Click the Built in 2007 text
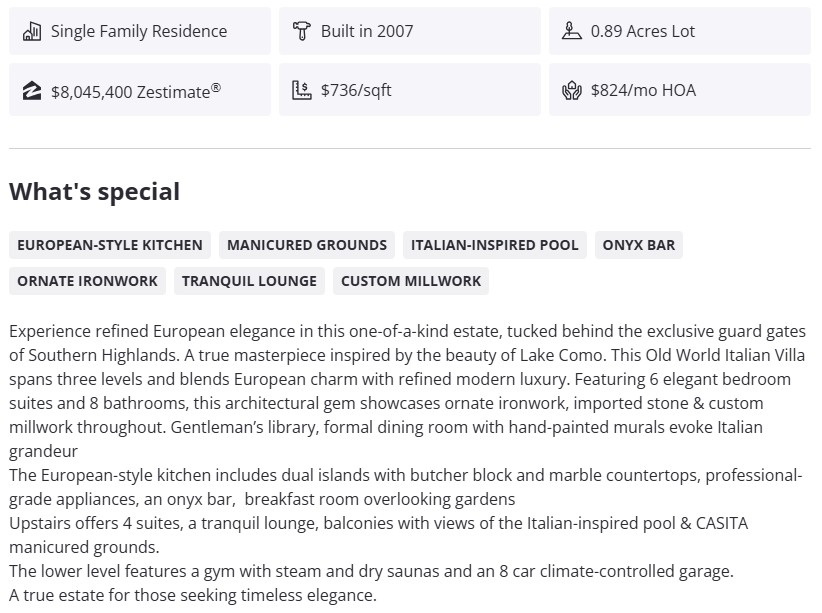The width and height of the screenshot is (822, 613). pos(367,31)
